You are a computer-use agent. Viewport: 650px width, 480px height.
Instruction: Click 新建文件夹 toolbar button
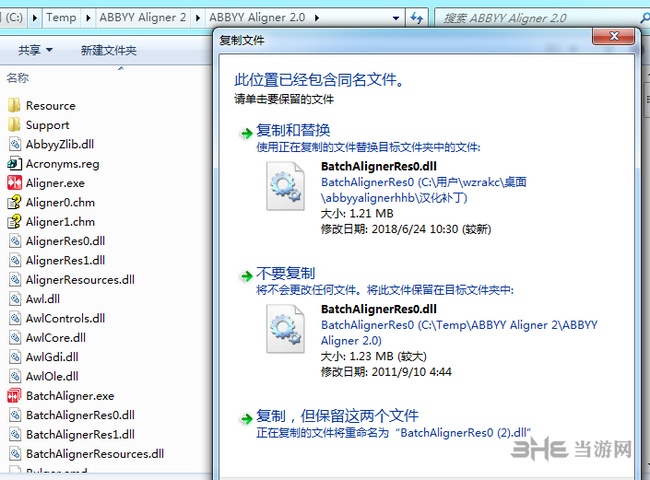pyautogui.click(x=109, y=50)
